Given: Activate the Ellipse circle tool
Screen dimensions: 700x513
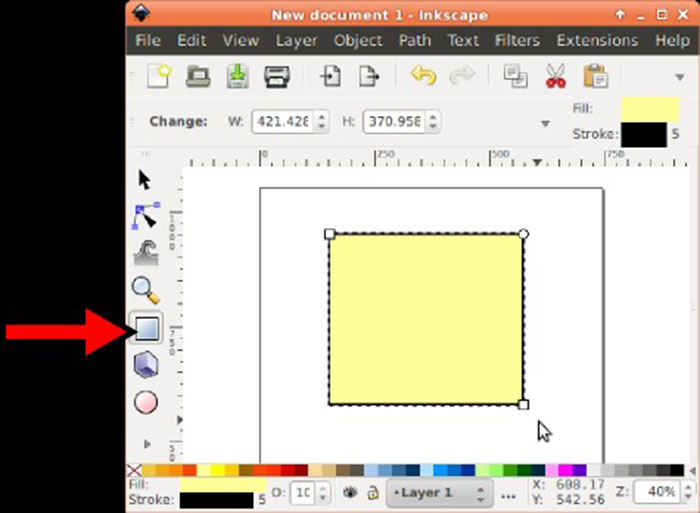Looking at the screenshot, I should click(146, 402).
